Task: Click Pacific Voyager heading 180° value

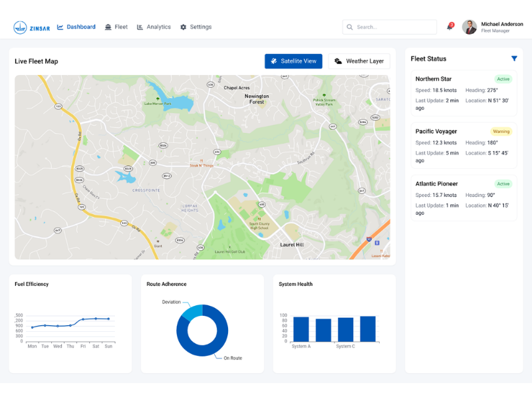Action: pyautogui.click(x=493, y=143)
